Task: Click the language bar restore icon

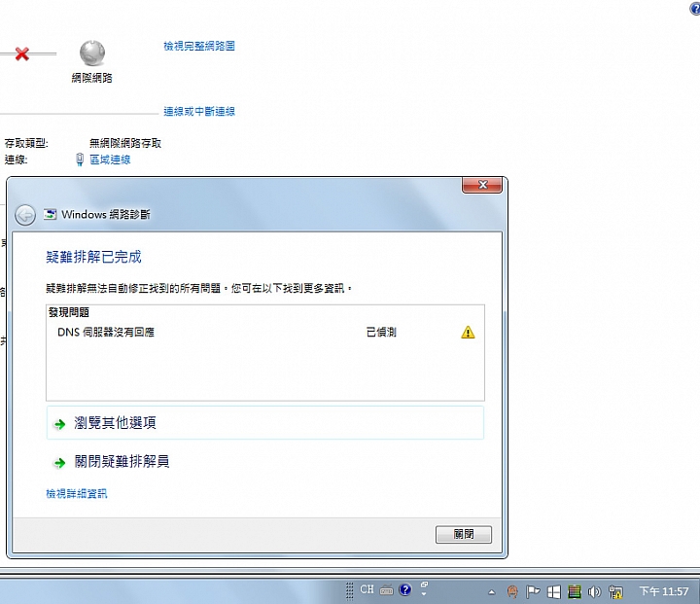Action: (x=425, y=585)
